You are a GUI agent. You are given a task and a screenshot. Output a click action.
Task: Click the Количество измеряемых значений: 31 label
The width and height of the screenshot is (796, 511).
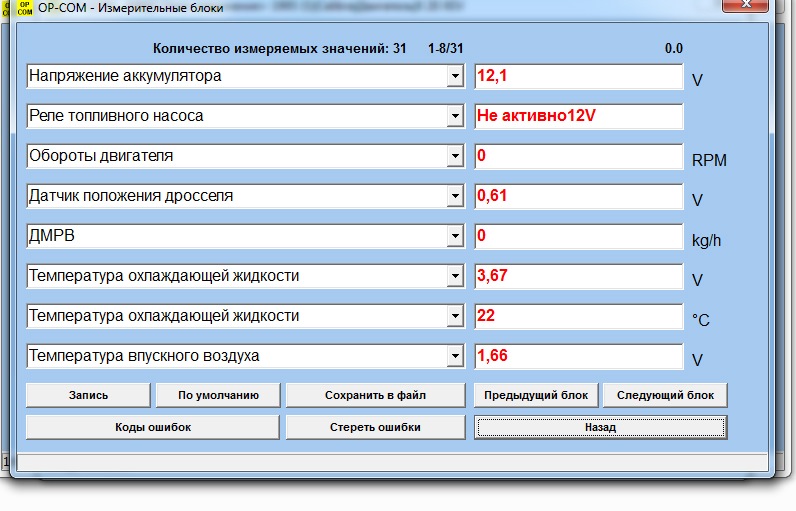279,49
